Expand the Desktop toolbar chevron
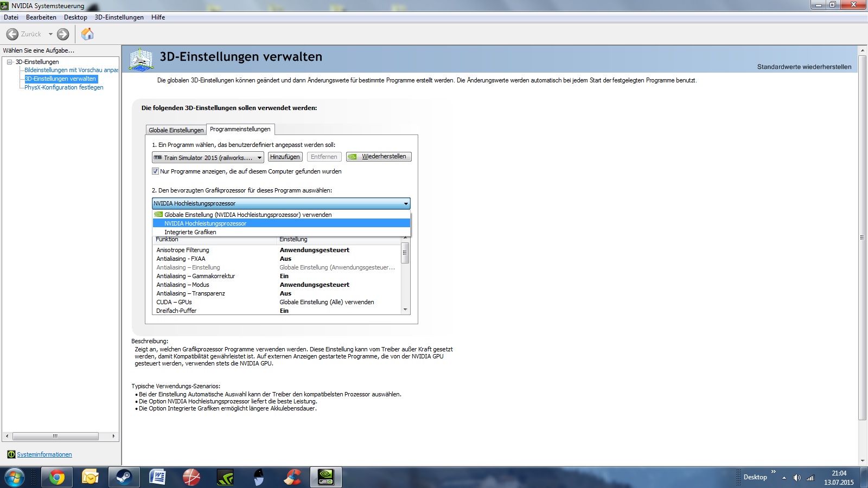This screenshot has width=868, height=488. click(774, 472)
